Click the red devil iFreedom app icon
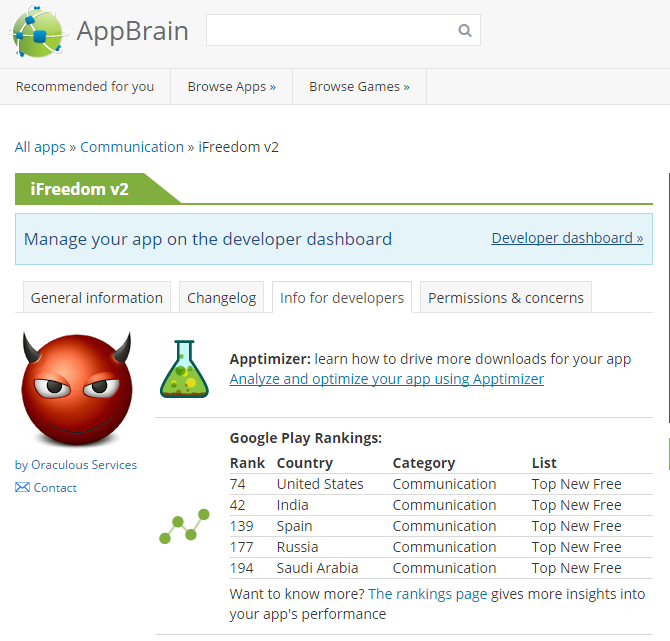 point(77,389)
